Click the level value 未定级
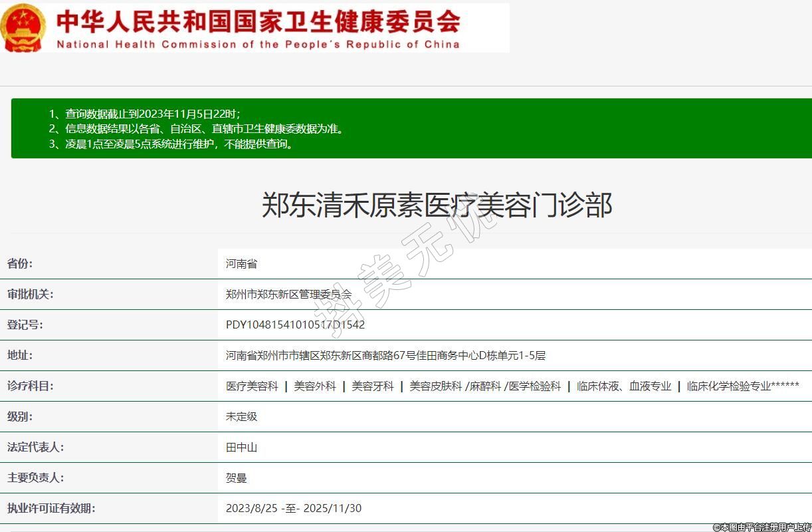The height and width of the screenshot is (532, 812). coord(241,417)
